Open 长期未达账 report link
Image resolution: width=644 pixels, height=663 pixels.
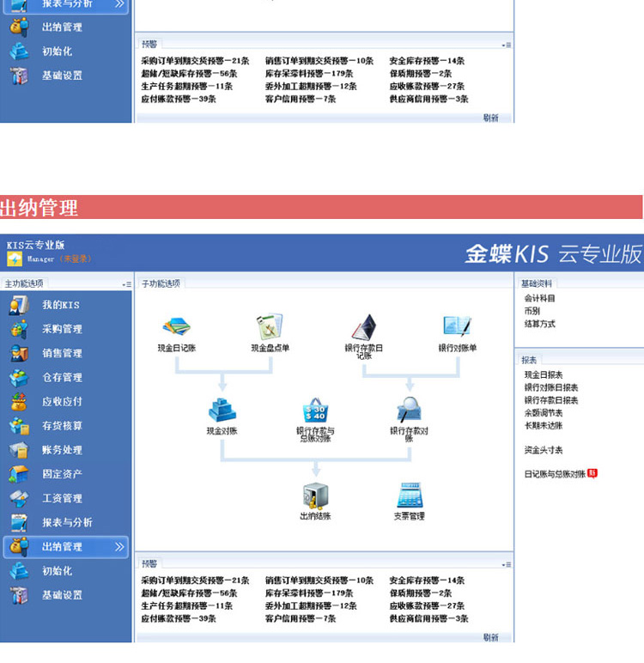(544, 425)
